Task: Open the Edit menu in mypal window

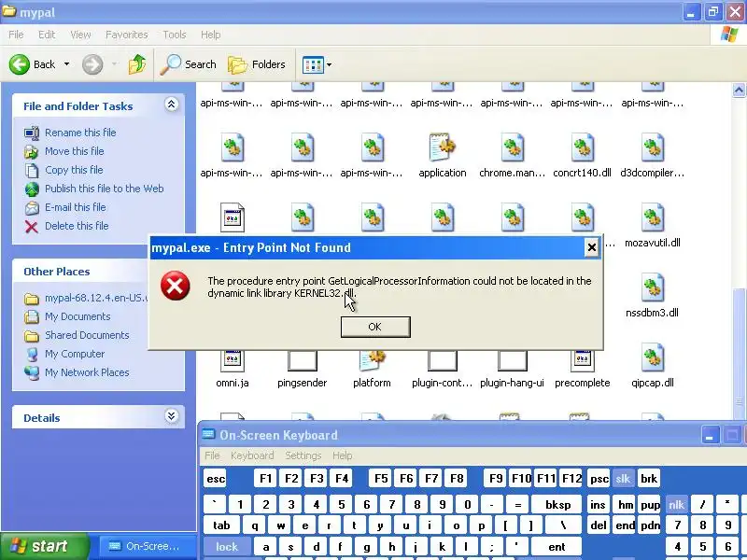Action: click(47, 35)
